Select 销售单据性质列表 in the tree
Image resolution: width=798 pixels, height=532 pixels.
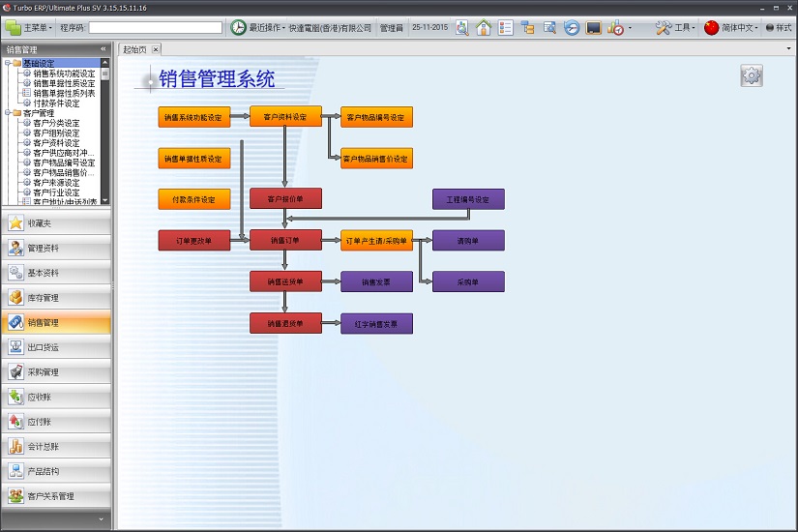(64, 93)
